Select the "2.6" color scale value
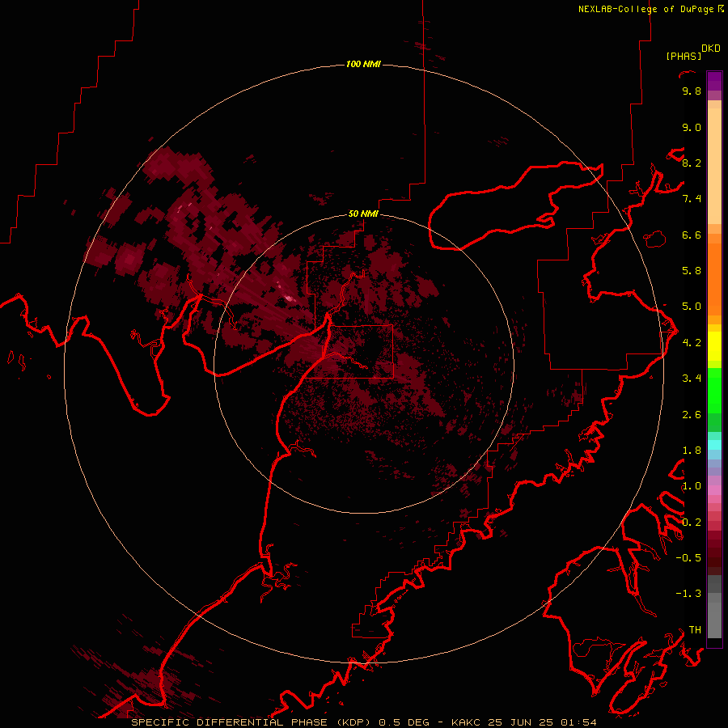This screenshot has height=728, width=728. click(x=692, y=415)
